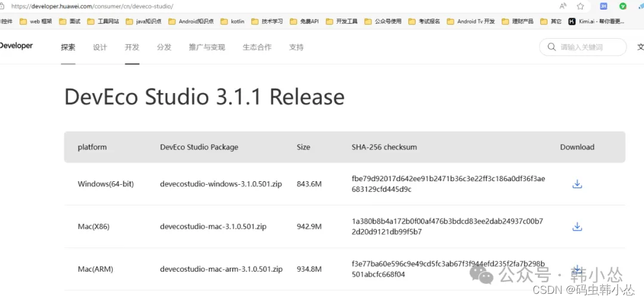Click the DevEco Studio Package column header

coord(199,147)
